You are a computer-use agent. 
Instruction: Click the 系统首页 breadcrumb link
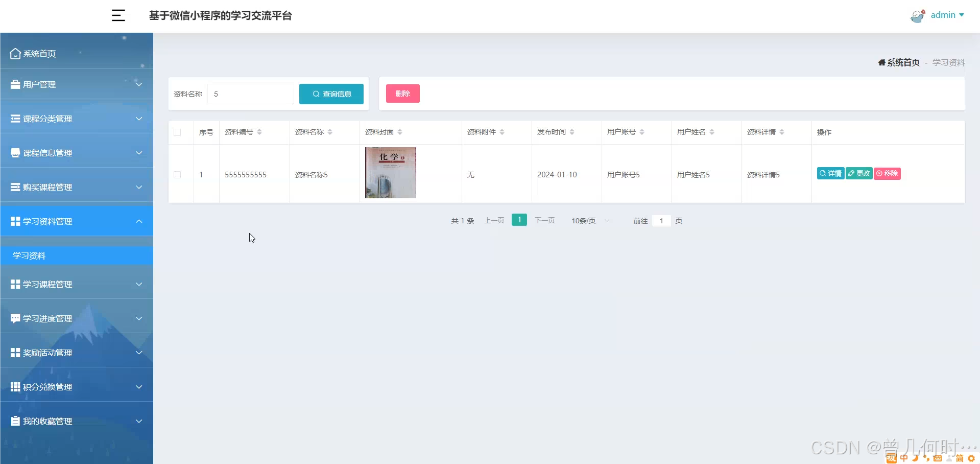903,62
